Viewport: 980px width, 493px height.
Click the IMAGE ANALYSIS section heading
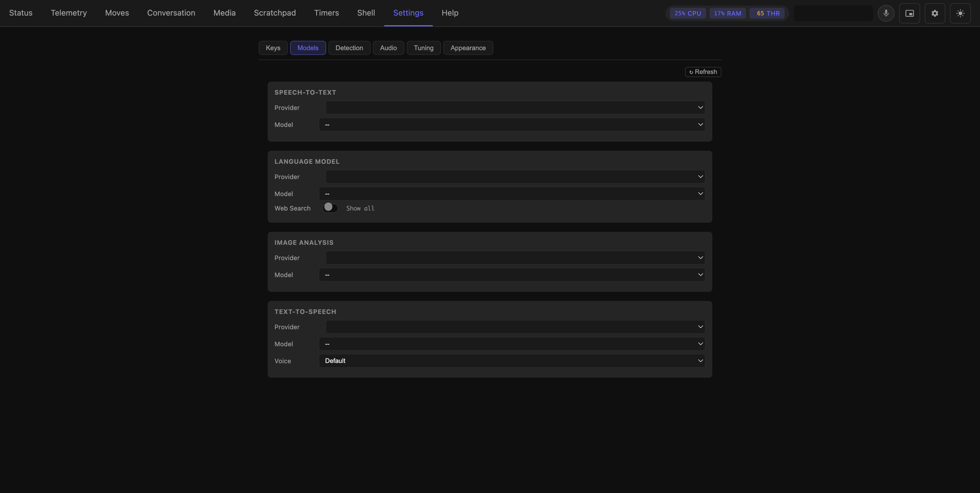point(304,243)
